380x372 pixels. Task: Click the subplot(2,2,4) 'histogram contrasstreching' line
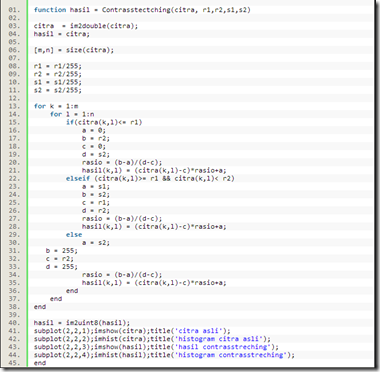(164, 354)
